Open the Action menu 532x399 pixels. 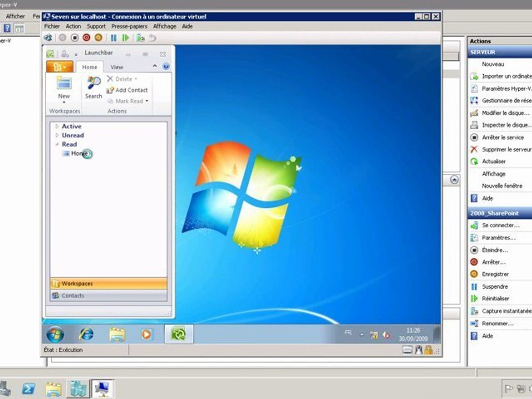click(73, 26)
